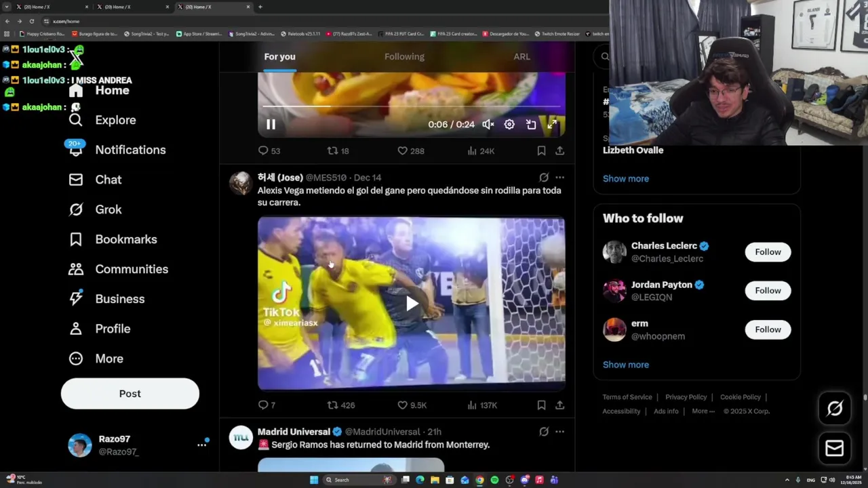Follow Charles Leclerc

click(768, 252)
